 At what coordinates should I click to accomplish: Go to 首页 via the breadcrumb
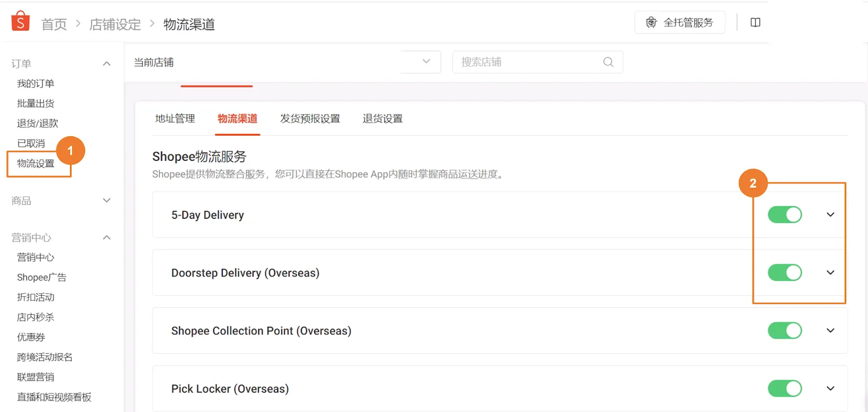(53, 24)
